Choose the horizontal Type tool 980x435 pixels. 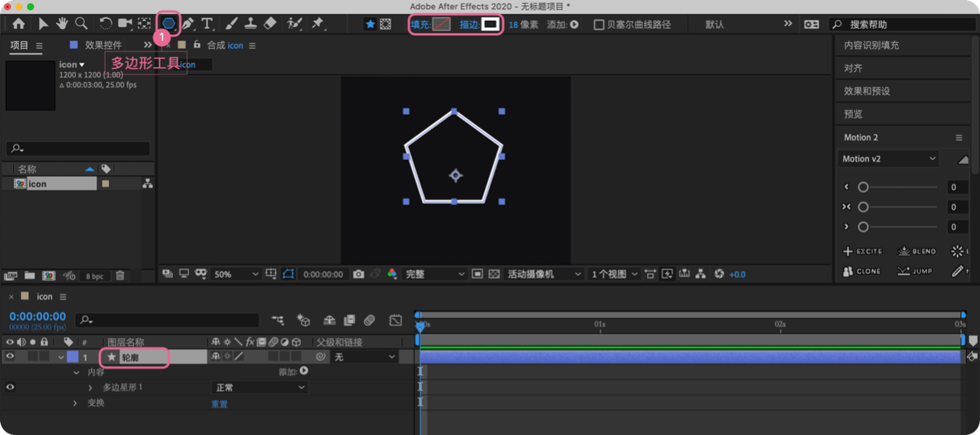click(x=207, y=24)
